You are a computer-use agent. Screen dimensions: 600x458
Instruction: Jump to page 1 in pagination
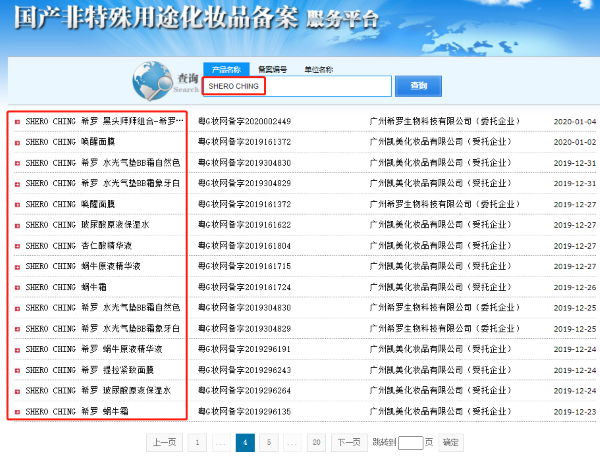[x=197, y=441]
